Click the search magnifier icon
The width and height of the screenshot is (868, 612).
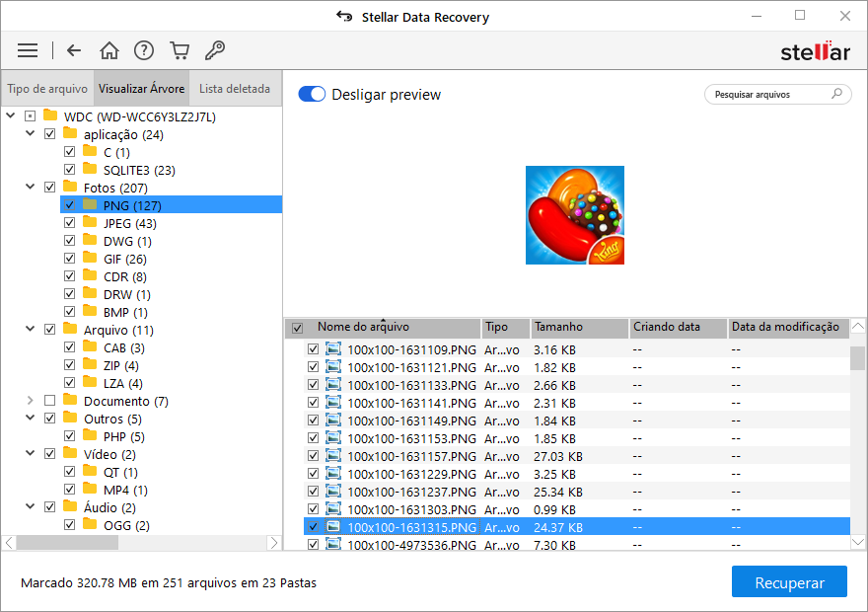click(837, 94)
